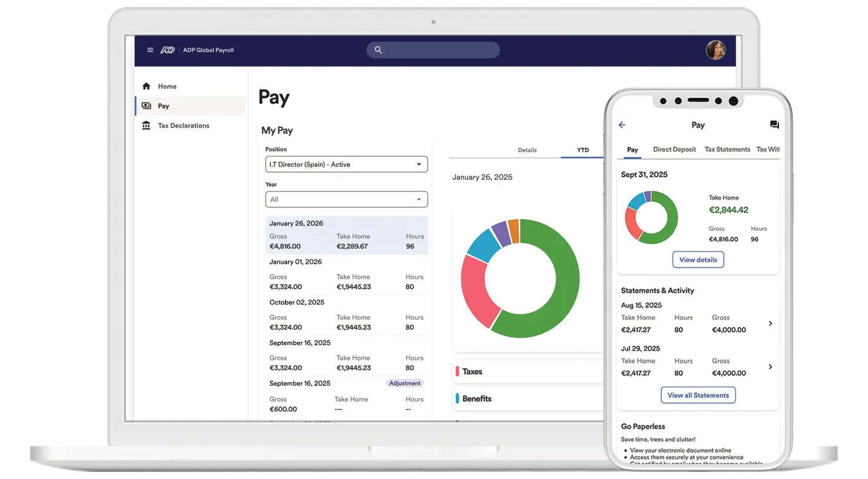The image size is (868, 479).
Task: Click the search input field
Action: tap(433, 50)
